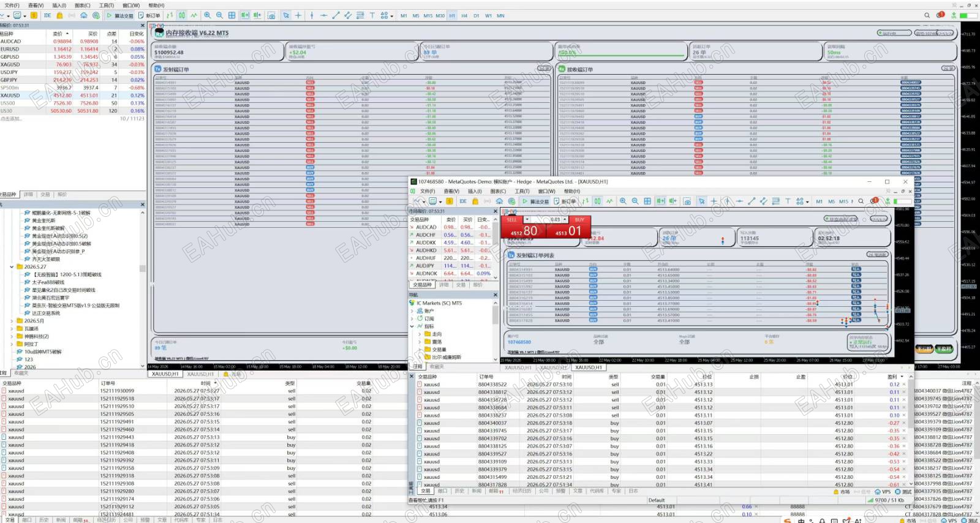Select vertical line tool in back window toolbar

pyautogui.click(x=312, y=15)
